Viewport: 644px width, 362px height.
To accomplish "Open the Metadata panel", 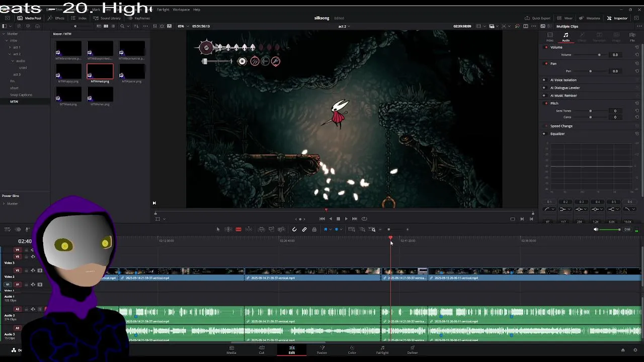I will [x=590, y=18].
